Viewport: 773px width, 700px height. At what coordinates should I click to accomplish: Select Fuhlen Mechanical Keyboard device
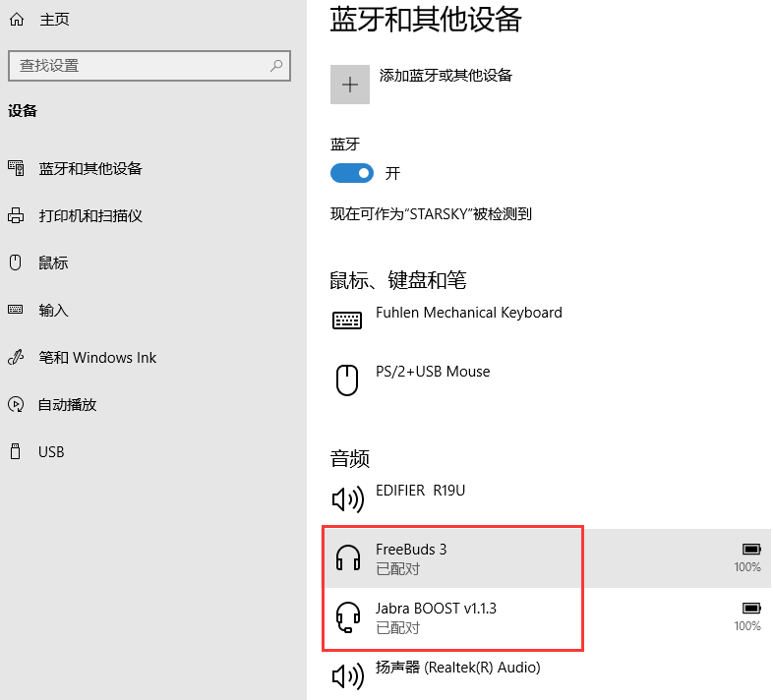click(469, 313)
